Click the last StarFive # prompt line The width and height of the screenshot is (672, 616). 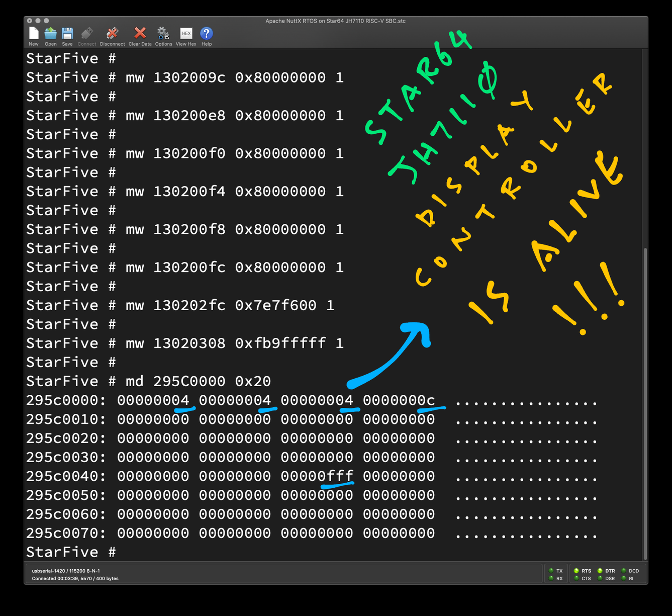point(71,552)
